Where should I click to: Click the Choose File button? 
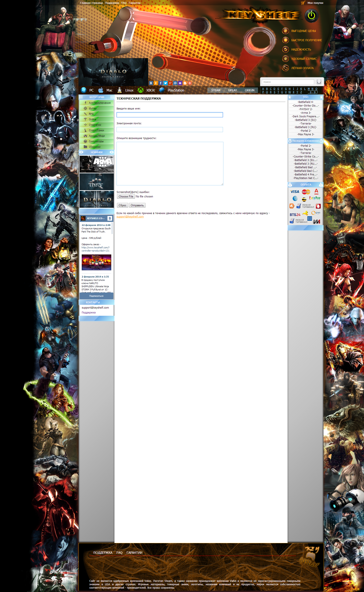click(x=126, y=197)
